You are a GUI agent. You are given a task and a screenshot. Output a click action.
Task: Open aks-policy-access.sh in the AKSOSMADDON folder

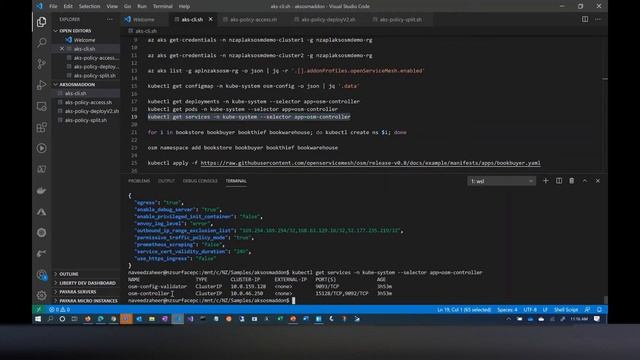click(x=88, y=102)
